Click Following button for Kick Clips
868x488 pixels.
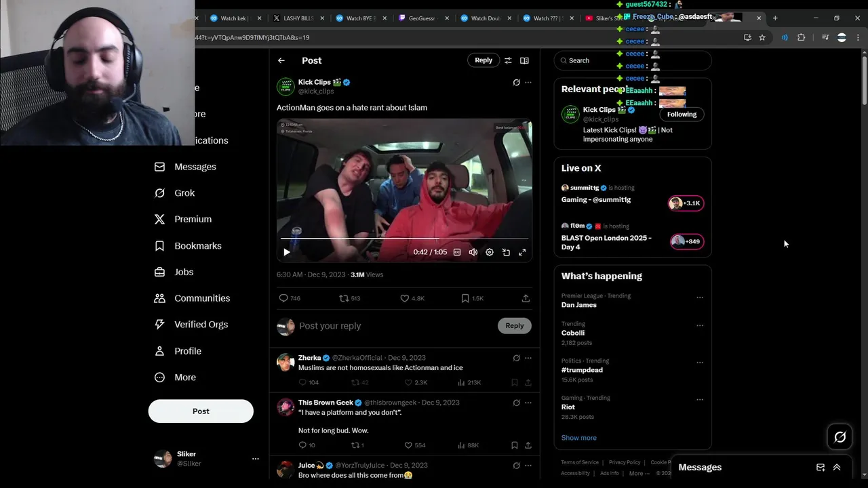tap(682, 115)
